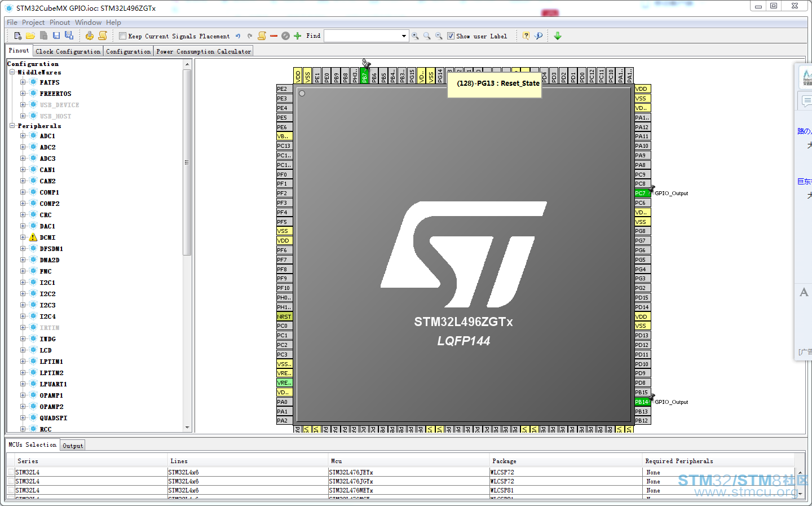Open the File menu
The image size is (812, 506).
[x=12, y=23]
